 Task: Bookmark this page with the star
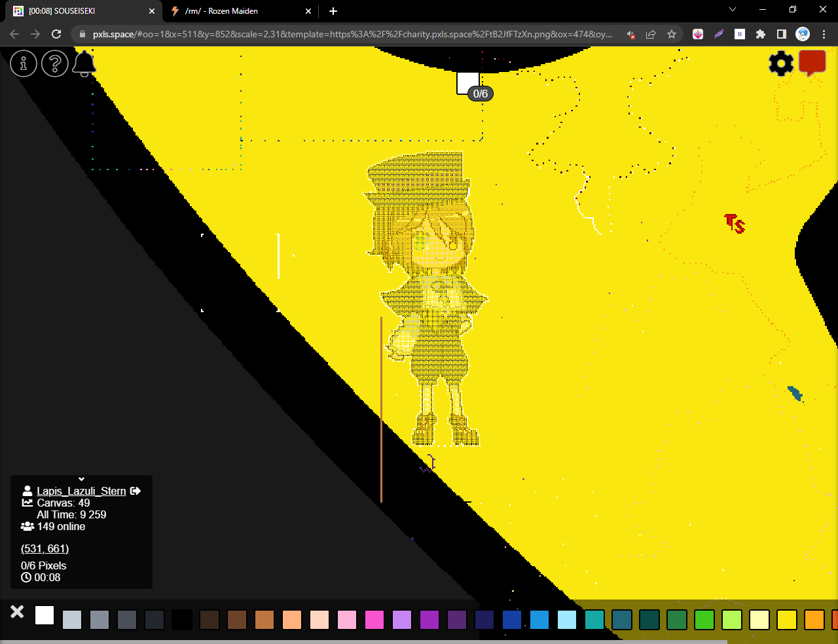[672, 34]
